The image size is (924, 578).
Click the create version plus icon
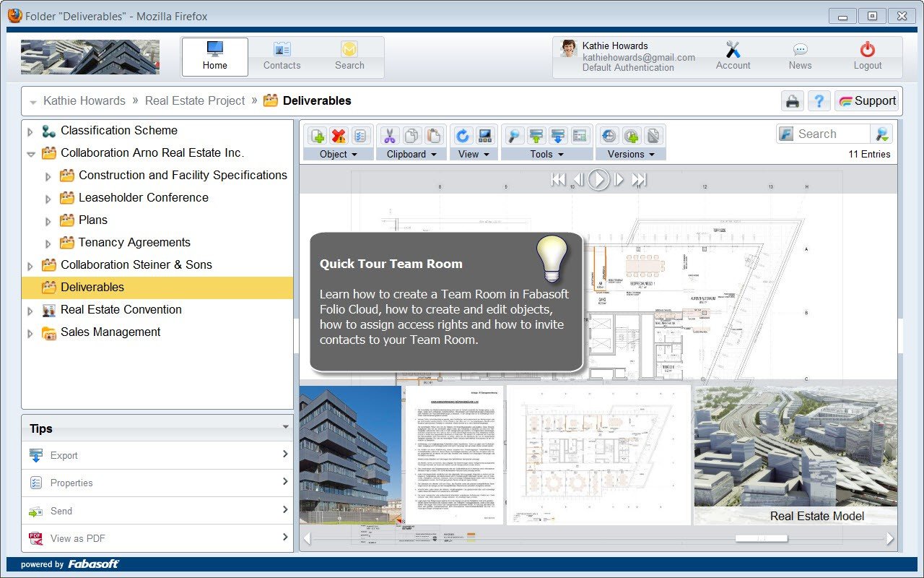[x=631, y=135]
